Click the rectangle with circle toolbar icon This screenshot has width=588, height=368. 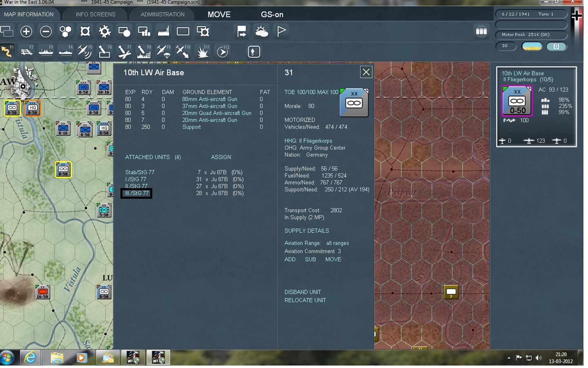coord(124,31)
